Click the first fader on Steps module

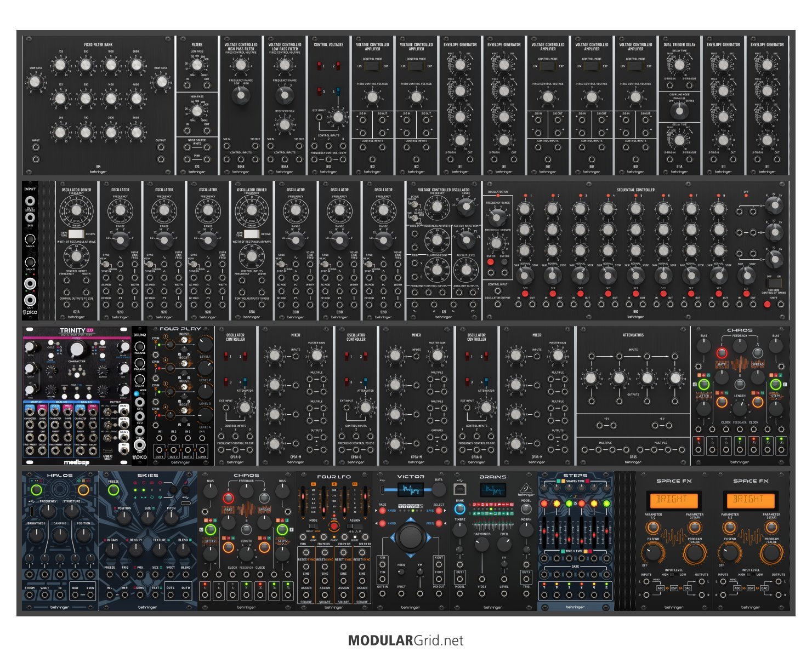545,531
